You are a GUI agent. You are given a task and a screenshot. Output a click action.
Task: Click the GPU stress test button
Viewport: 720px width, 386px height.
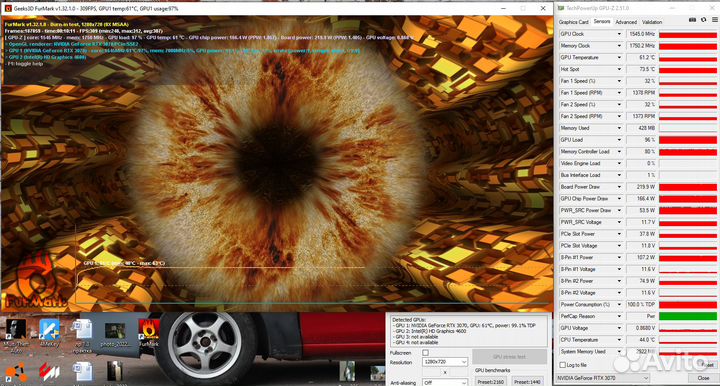[x=509, y=357]
